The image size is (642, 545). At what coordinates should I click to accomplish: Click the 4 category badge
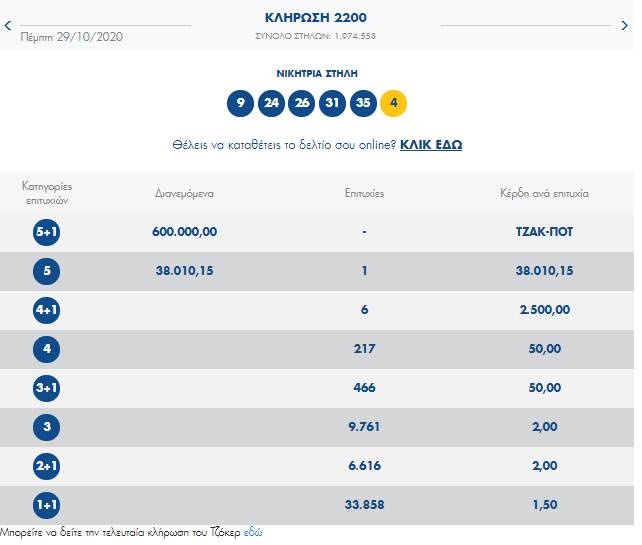click(x=47, y=349)
